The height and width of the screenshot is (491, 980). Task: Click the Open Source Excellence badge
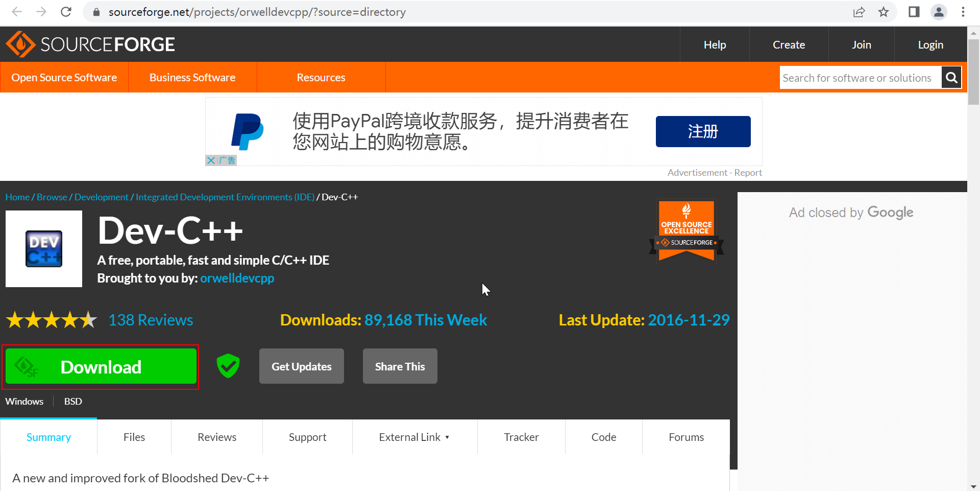pos(687,230)
